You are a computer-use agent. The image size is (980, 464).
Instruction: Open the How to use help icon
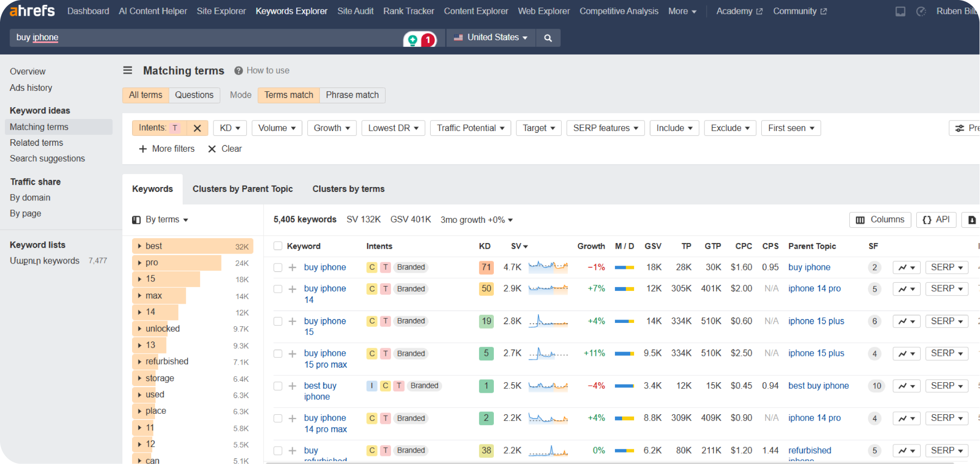click(238, 70)
